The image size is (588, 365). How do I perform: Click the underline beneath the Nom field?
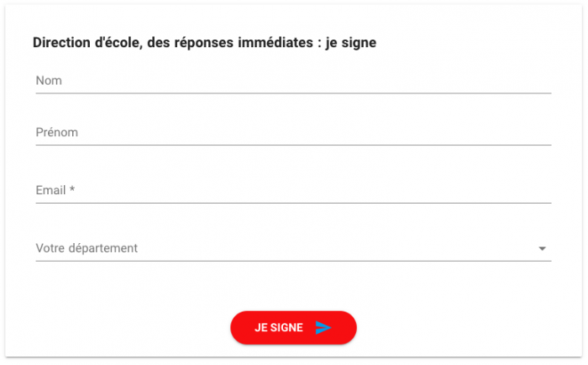[293, 93]
